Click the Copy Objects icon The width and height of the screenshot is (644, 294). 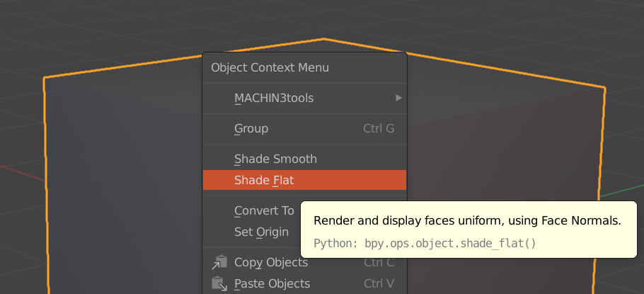tap(219, 262)
